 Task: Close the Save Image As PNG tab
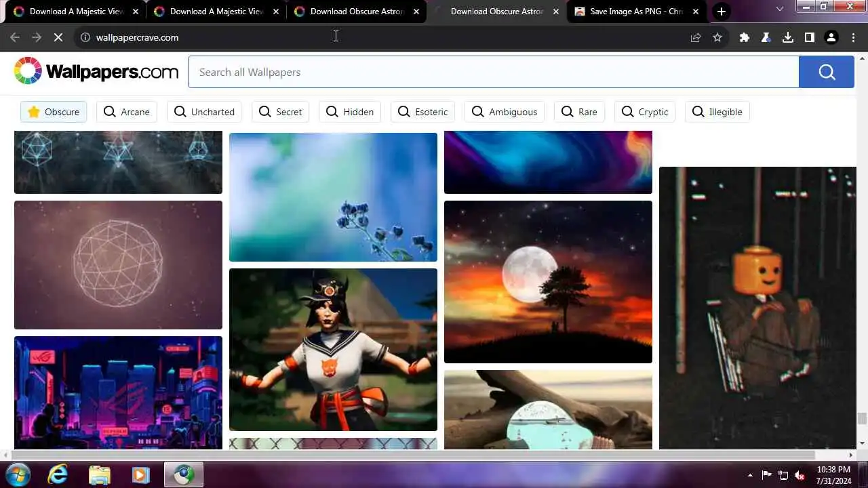(696, 12)
